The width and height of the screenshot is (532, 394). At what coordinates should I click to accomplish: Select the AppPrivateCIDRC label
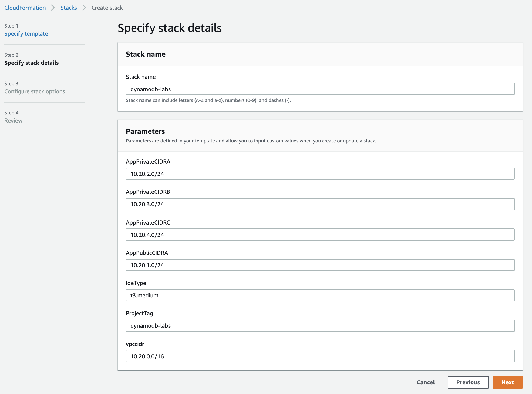point(148,223)
